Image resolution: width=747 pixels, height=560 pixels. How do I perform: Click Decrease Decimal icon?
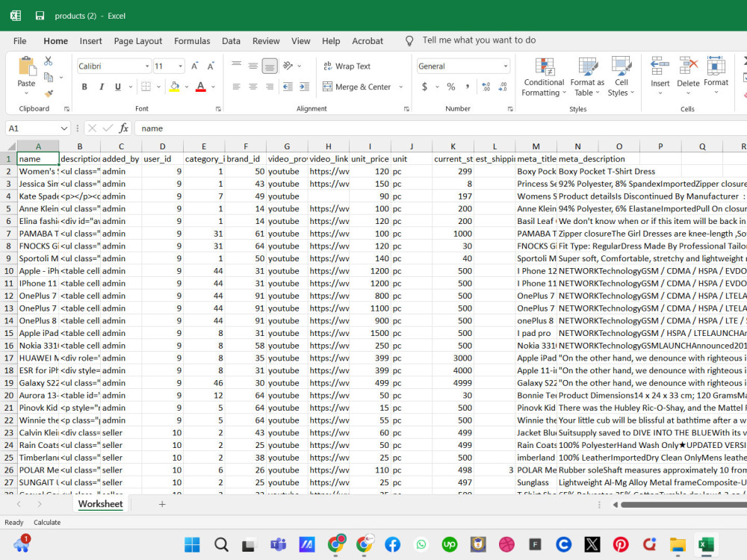(x=503, y=87)
